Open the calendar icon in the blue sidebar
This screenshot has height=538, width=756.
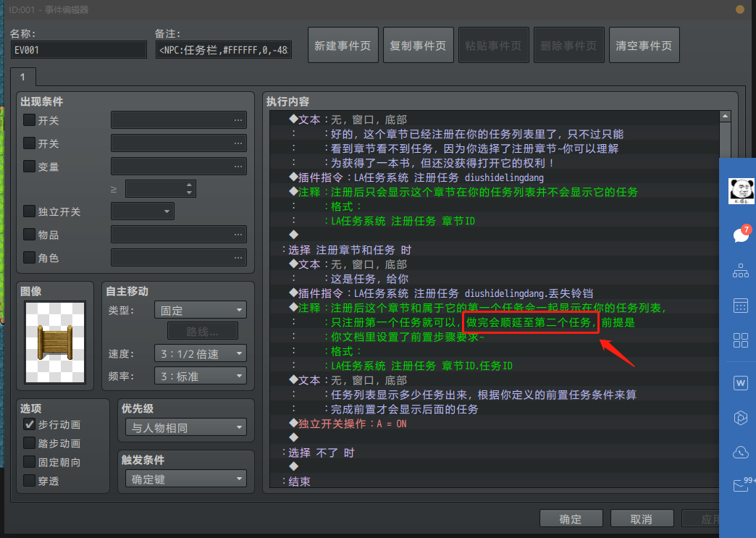(741, 306)
